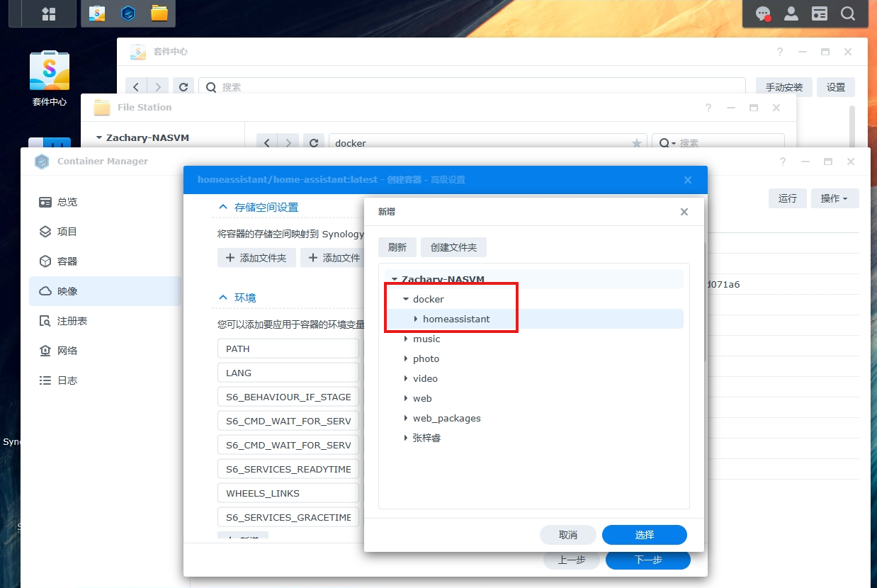
Task: Click 取消 in the 新增 dialog
Action: coord(568,535)
